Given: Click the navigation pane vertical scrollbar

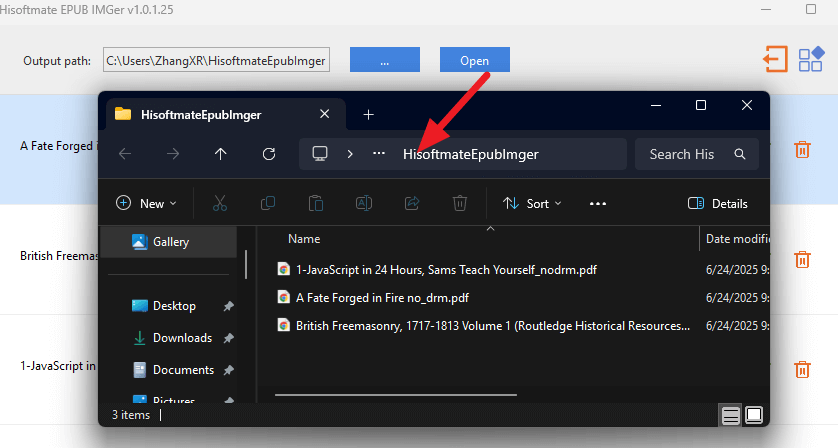Looking at the screenshot, I should [246, 265].
